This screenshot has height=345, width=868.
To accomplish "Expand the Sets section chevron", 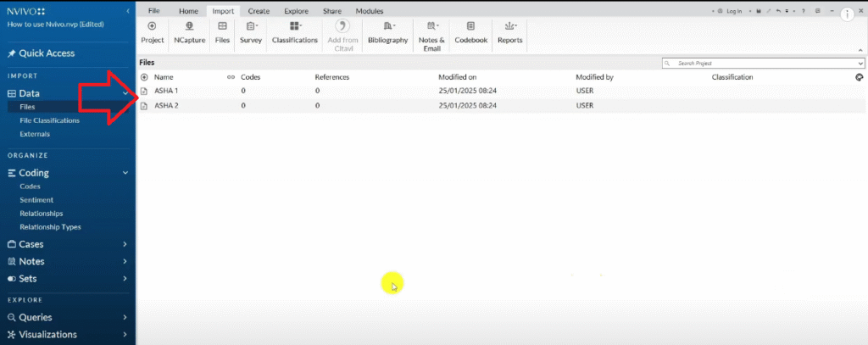I will pos(125,279).
